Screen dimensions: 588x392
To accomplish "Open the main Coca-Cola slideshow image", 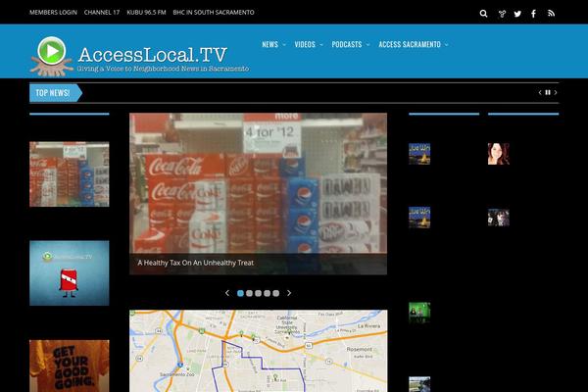I will (259, 194).
